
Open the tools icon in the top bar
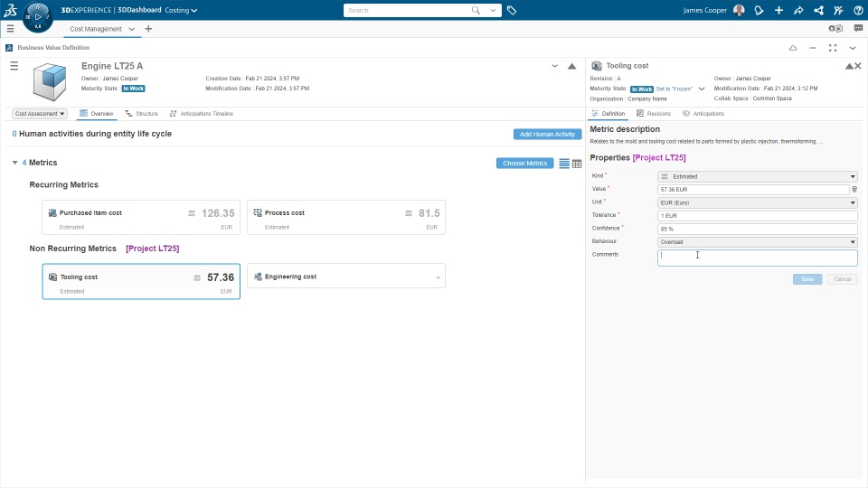click(x=839, y=10)
